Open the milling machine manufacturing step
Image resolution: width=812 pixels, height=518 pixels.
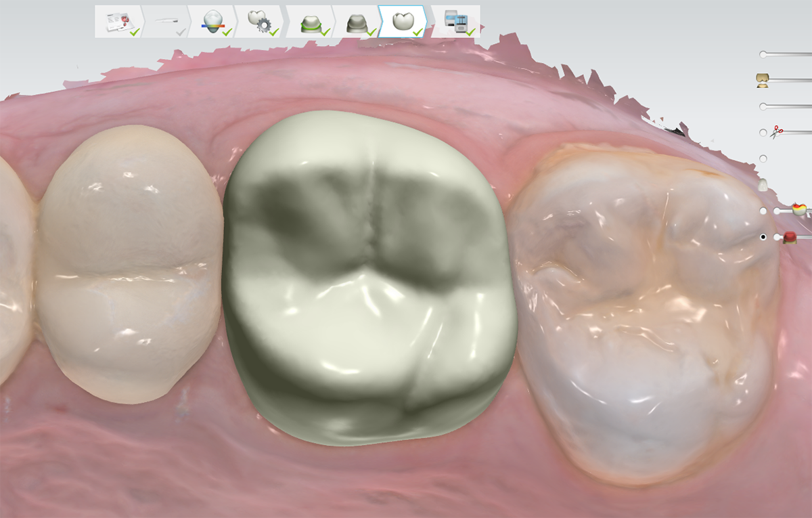point(456,22)
